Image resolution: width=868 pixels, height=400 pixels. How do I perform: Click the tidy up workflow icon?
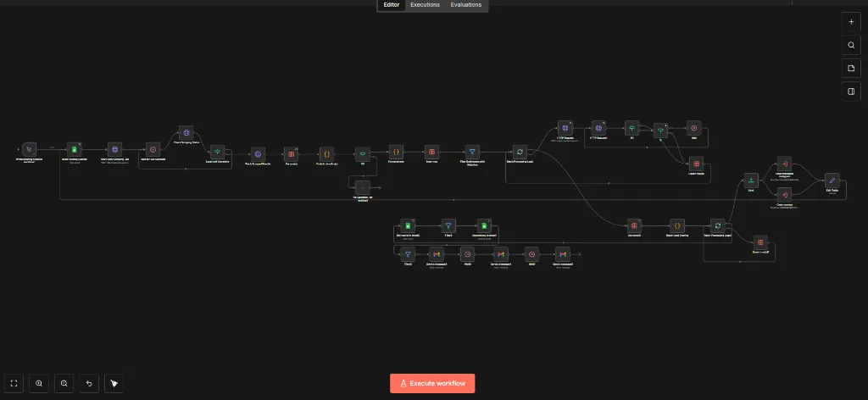tap(114, 383)
